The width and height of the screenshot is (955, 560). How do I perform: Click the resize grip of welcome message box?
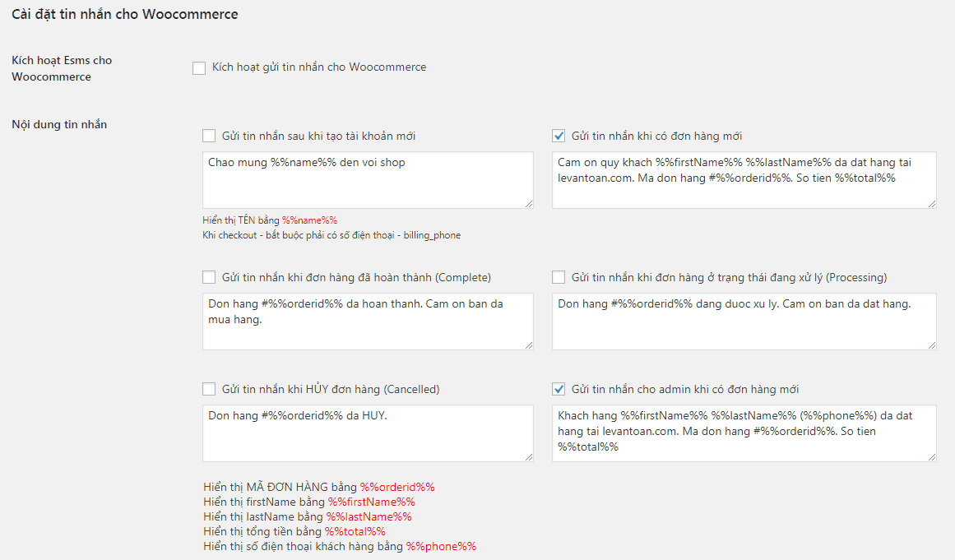tap(531, 206)
